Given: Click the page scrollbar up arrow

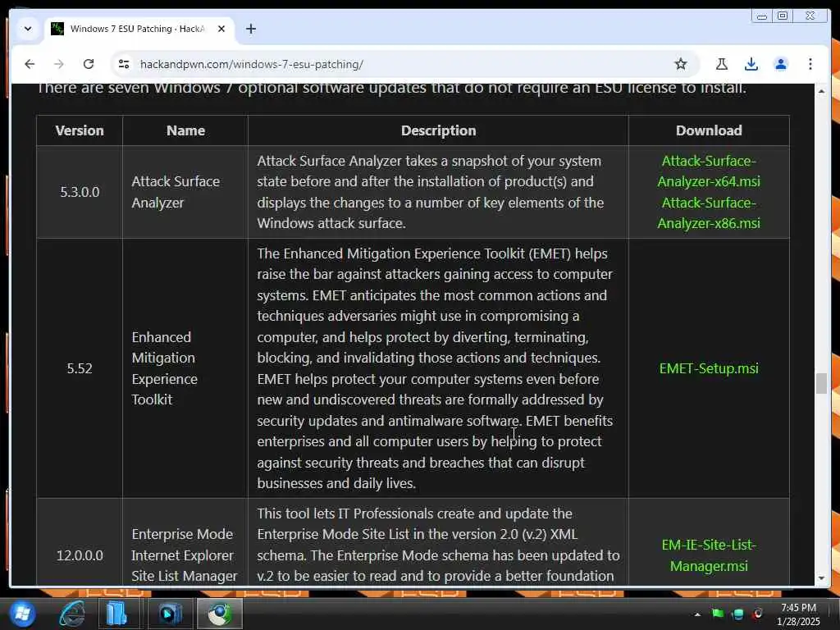Looking at the screenshot, I should coord(821,92).
